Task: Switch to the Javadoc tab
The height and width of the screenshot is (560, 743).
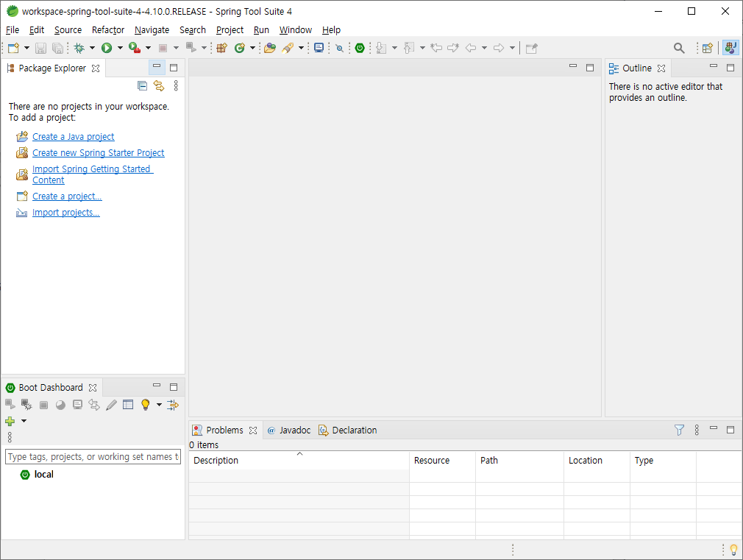Action: pos(289,430)
